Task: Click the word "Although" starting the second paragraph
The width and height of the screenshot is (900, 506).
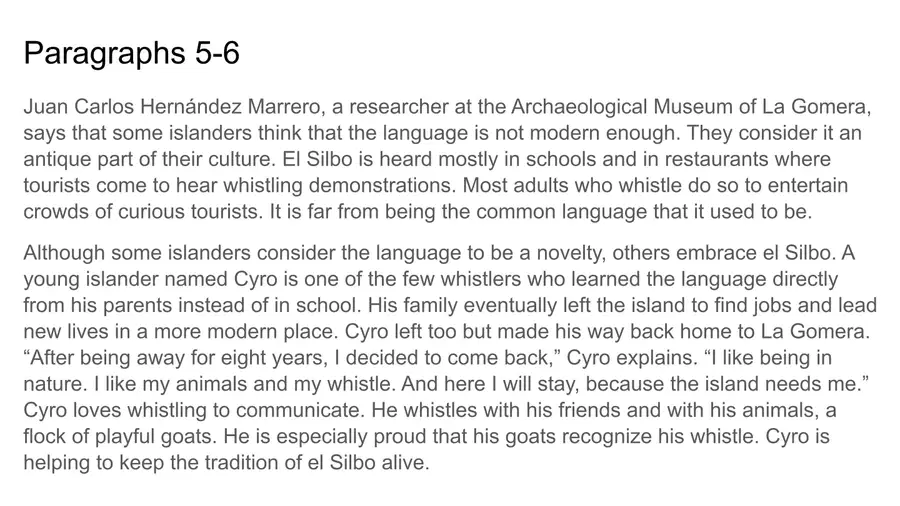Action: tap(64, 253)
